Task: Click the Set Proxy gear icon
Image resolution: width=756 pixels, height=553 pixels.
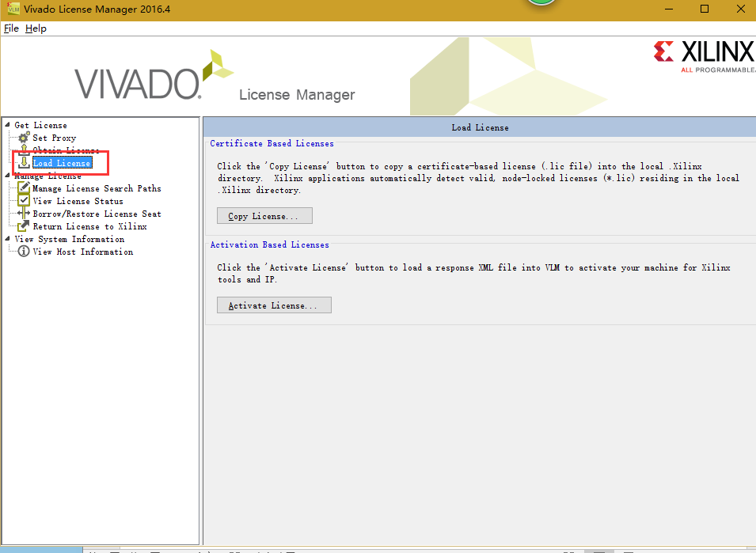Action: pos(24,138)
